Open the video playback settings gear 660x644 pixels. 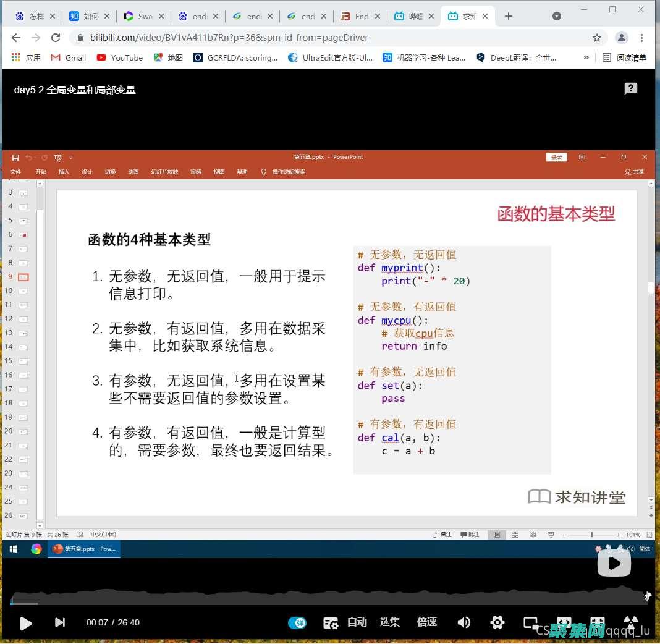497,622
